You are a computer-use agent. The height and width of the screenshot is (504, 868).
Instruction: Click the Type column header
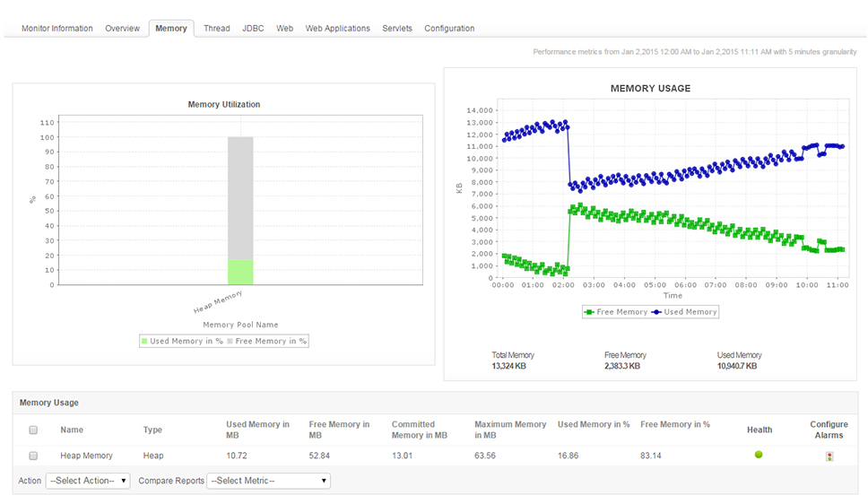[152, 430]
